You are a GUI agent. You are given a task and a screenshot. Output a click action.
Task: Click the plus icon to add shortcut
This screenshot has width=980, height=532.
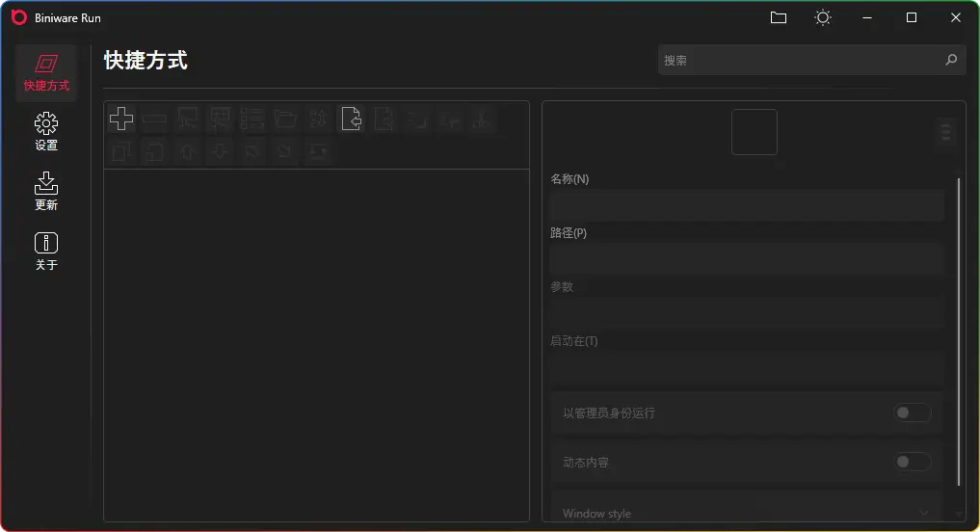tap(121, 119)
